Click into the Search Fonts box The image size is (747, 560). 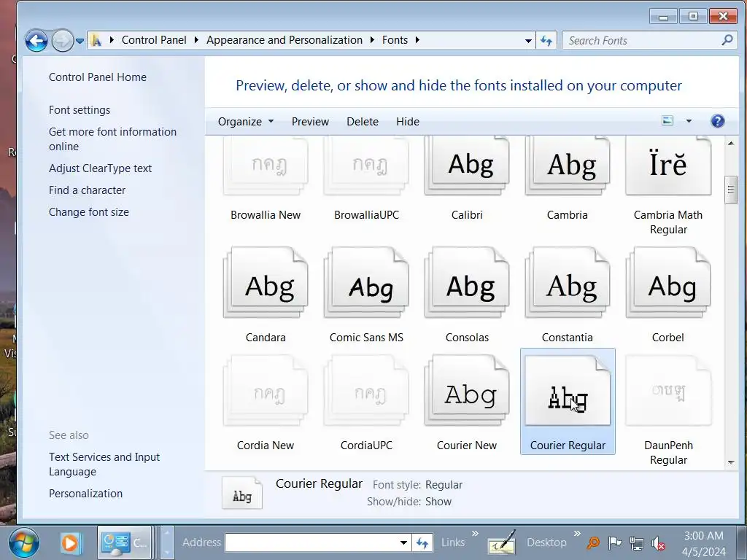[x=643, y=41]
